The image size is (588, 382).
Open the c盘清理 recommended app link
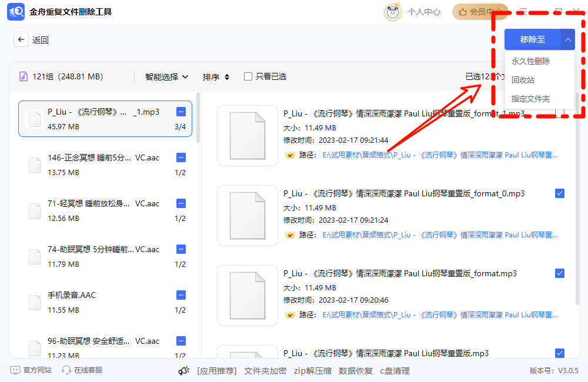click(395, 371)
